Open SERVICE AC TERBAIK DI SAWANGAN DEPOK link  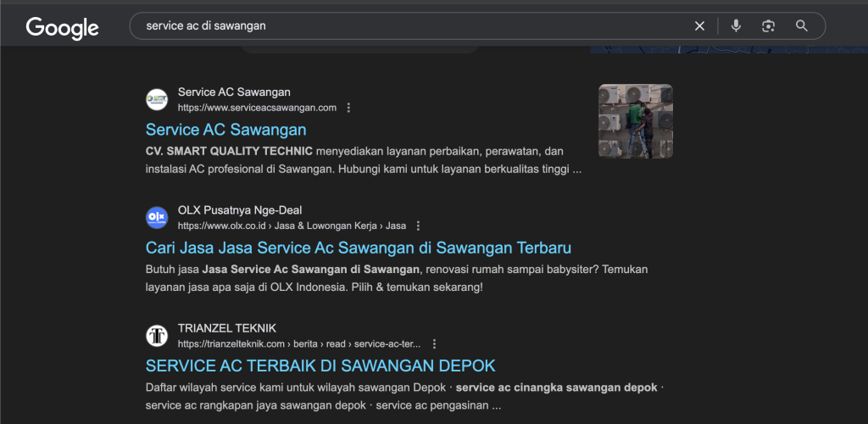point(320,365)
